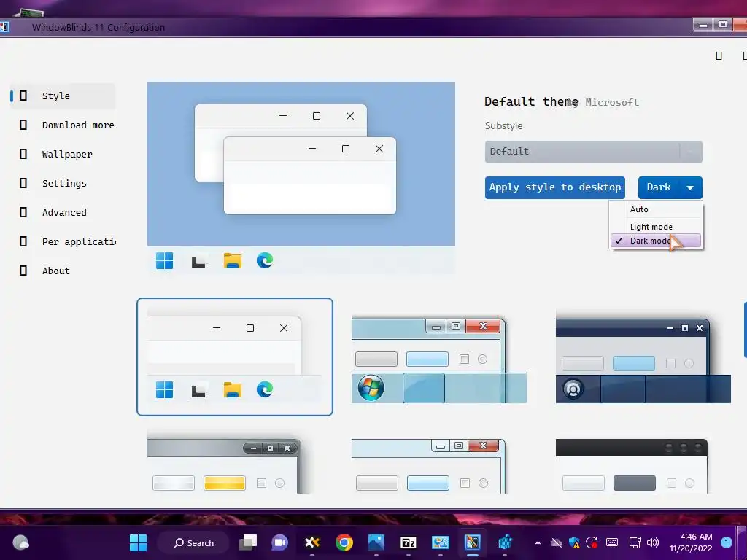Open the Settings section in sidebar
Viewport: 747px width, 560px height.
pos(63,183)
